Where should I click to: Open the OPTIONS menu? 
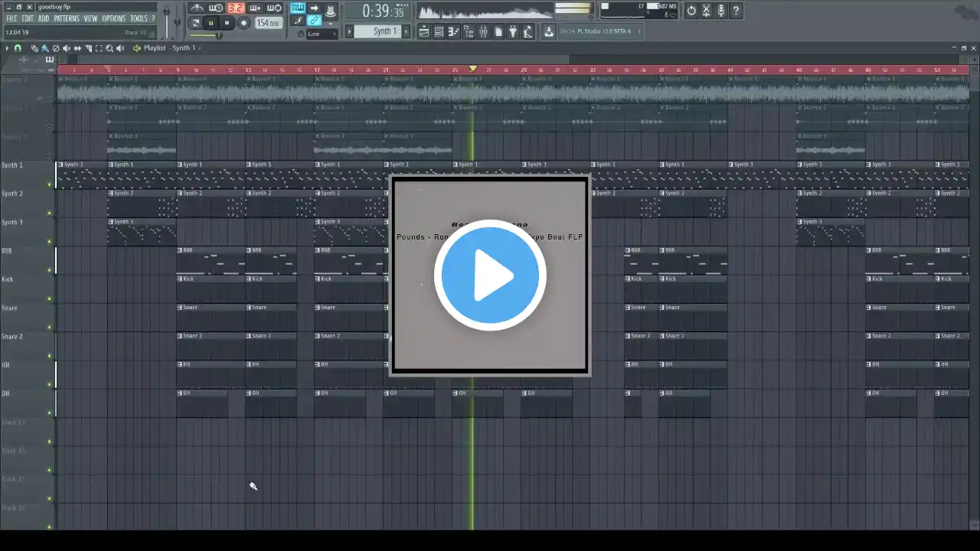click(113, 18)
